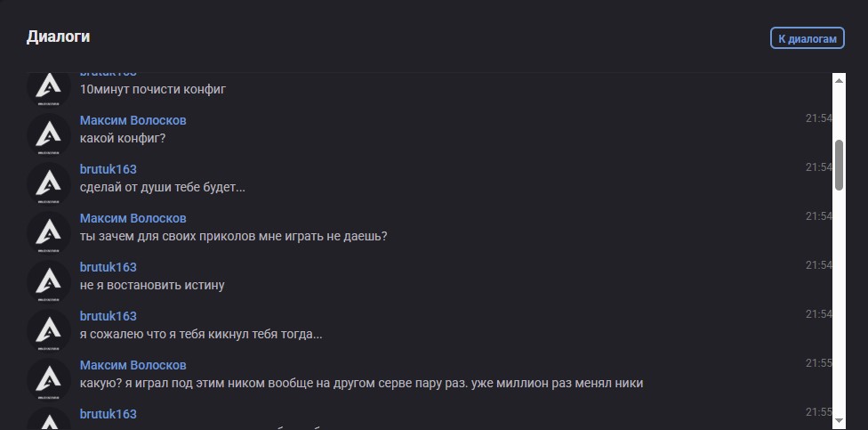868x430 pixels.
Task: Click the 21:55 timestamp of "какую? я играл" message
Action: [818, 363]
